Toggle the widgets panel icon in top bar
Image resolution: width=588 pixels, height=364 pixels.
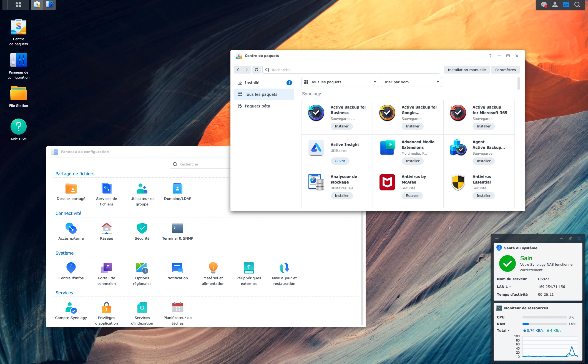[x=566, y=5]
